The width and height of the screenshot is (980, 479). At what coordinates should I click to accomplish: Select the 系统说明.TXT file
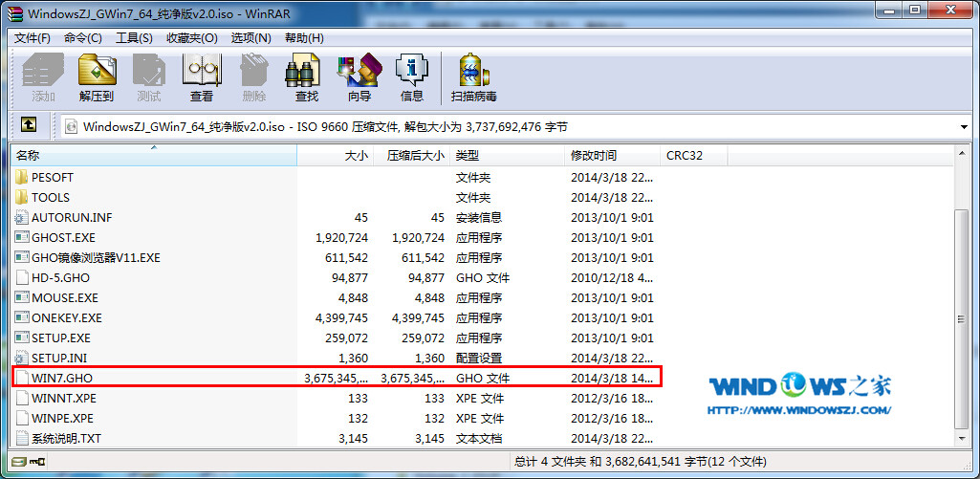(x=66, y=438)
